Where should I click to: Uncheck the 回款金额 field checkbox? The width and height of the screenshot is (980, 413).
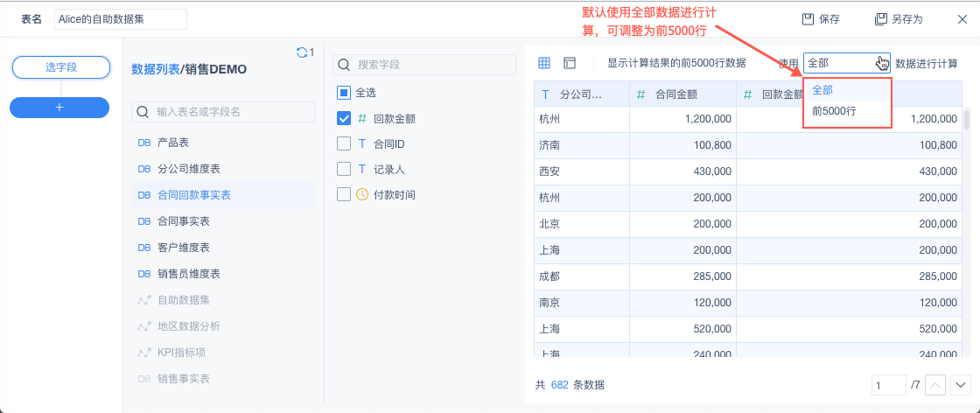[x=344, y=118]
